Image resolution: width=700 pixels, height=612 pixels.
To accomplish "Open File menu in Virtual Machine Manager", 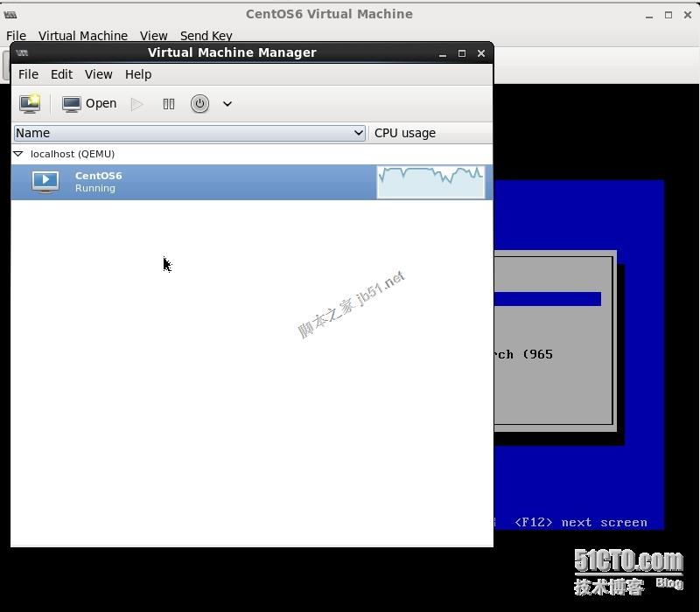I will point(28,74).
